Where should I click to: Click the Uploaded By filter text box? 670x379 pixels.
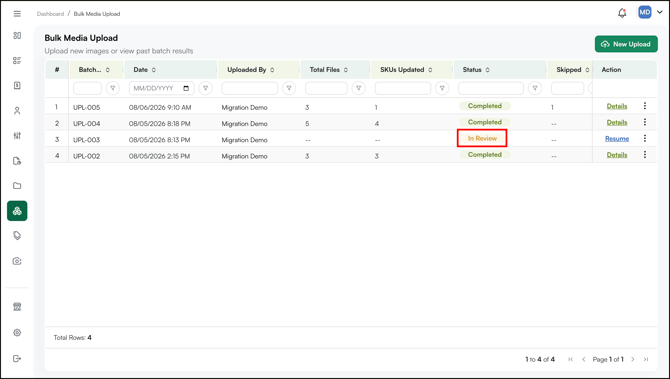coord(250,88)
